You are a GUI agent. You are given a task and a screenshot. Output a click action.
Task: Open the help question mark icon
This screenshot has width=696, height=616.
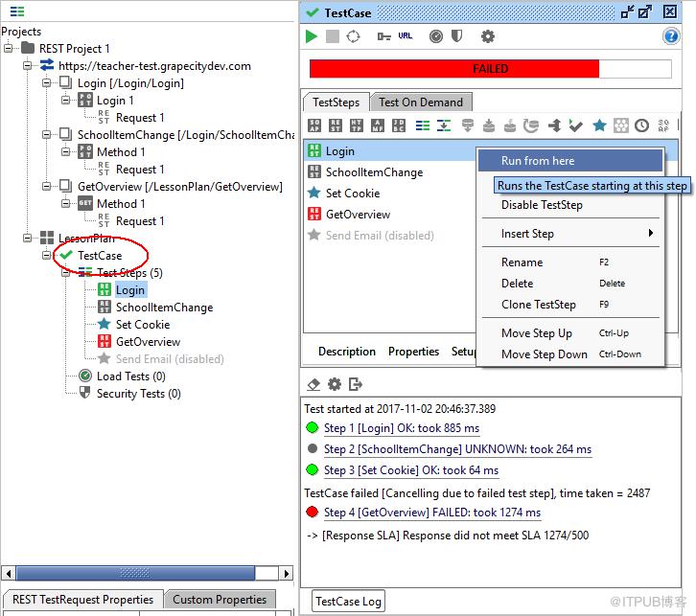[671, 35]
